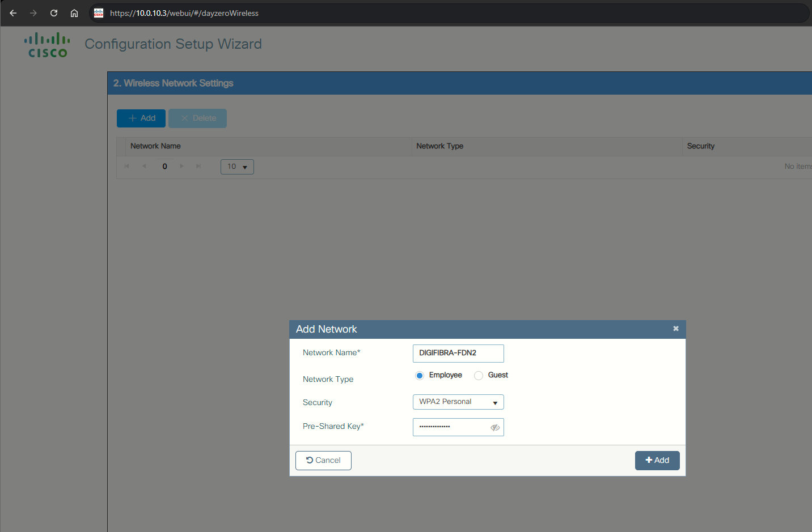Go to previous page of the table
812x532 pixels.
[145, 166]
